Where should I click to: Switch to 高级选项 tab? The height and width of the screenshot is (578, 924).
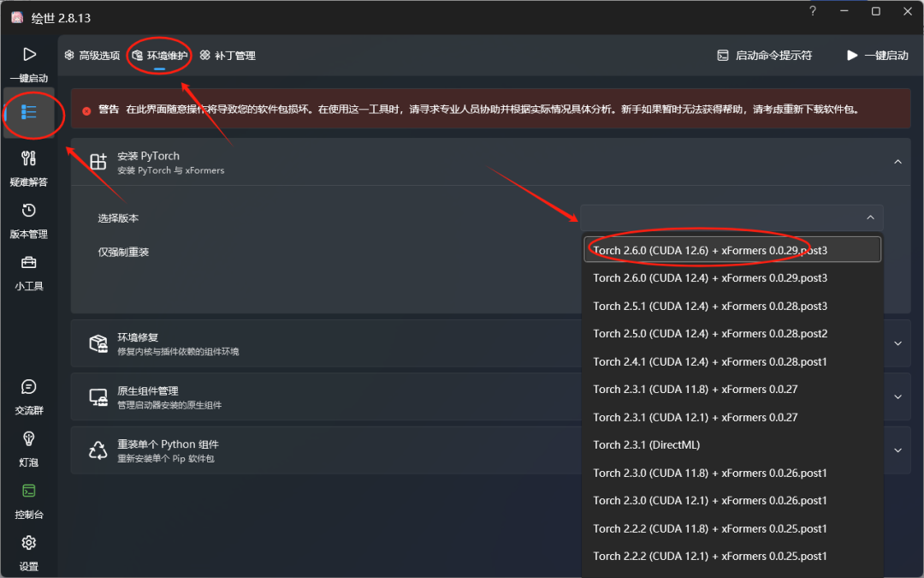pyautogui.click(x=92, y=56)
